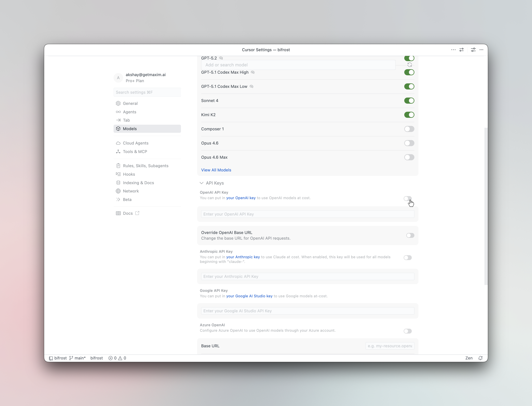Viewport: 532px width, 406px height.
Task: Enable the Composer 1 model
Action: [x=409, y=129]
